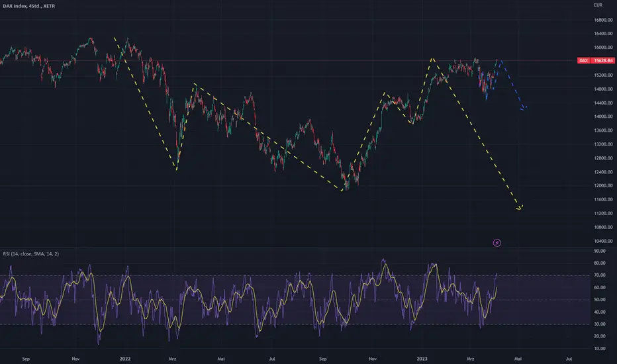Click the Mrz label after 2023 on time axis
This screenshot has width=617, height=364.
click(x=470, y=359)
